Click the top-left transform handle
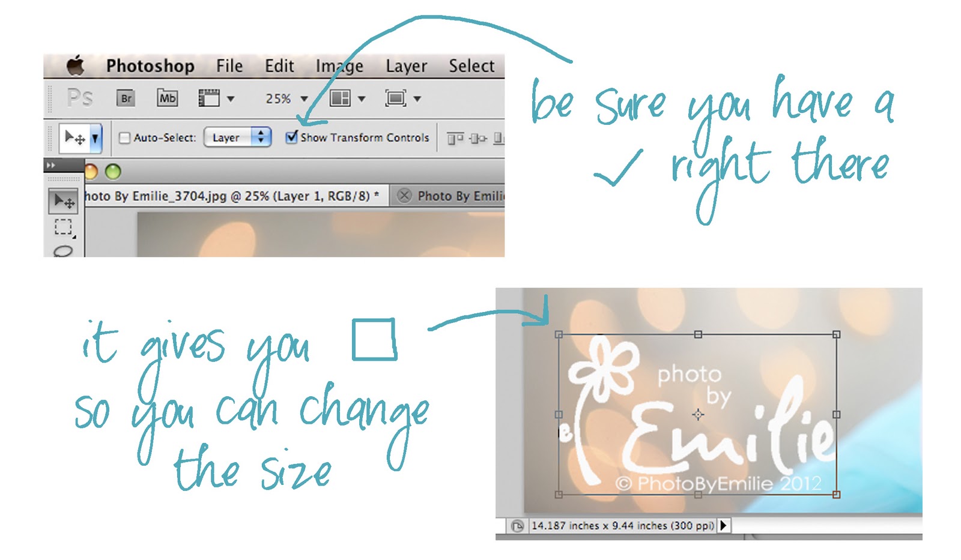 point(559,334)
